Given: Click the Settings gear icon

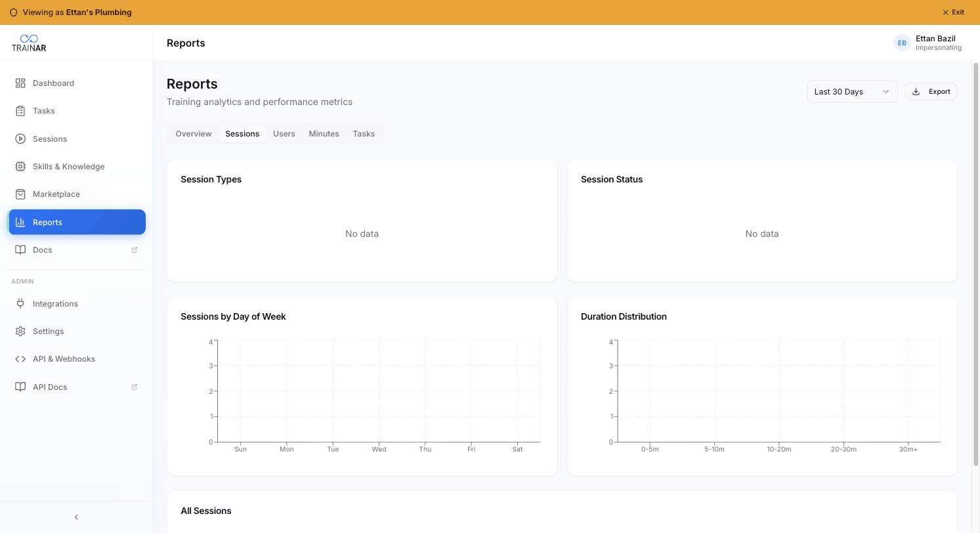Looking at the screenshot, I should [x=20, y=331].
